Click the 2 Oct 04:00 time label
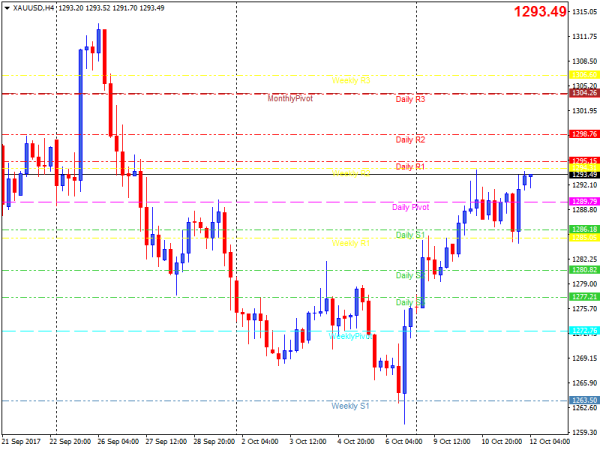600x450 pixels. [258, 440]
